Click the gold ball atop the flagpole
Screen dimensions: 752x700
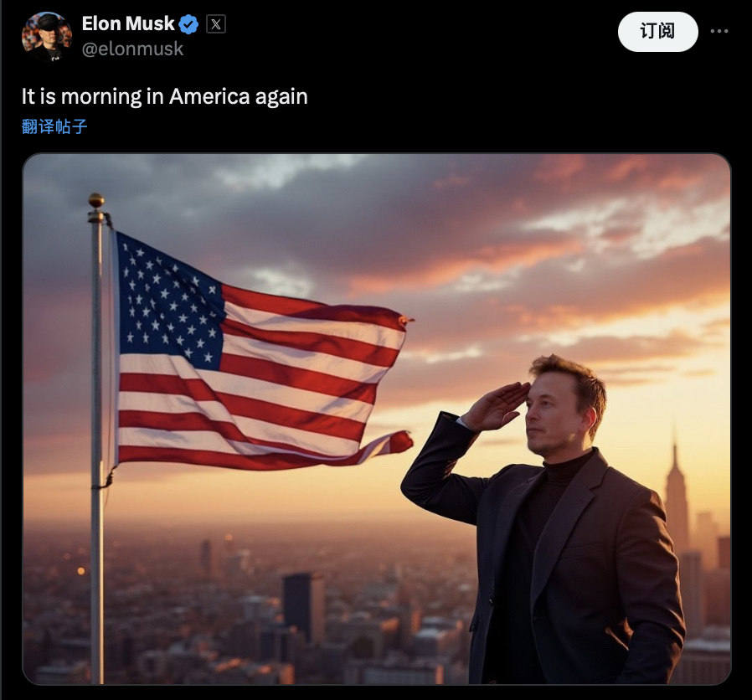coord(96,200)
